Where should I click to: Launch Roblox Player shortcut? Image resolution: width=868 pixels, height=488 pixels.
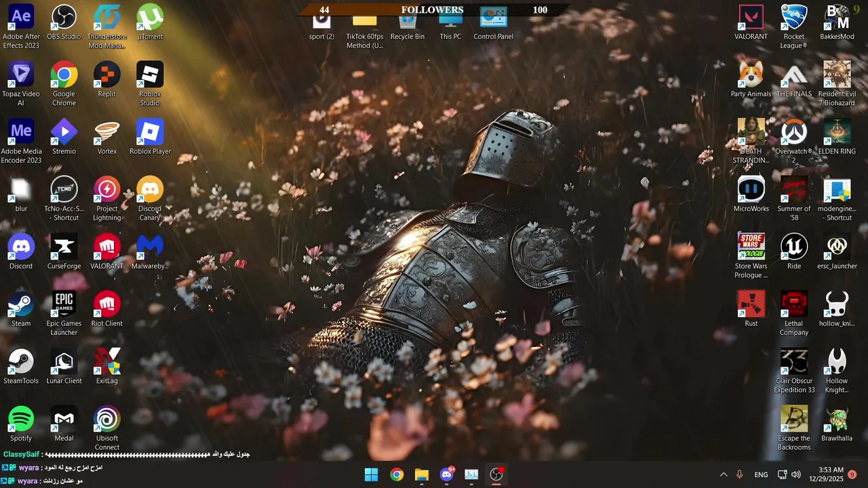tap(150, 138)
